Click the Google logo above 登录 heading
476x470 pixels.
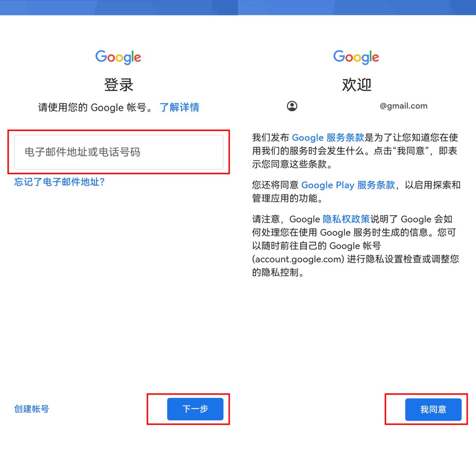tap(118, 57)
